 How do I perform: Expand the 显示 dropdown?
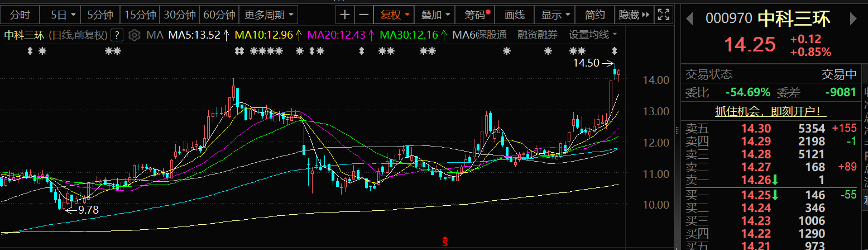click(556, 15)
